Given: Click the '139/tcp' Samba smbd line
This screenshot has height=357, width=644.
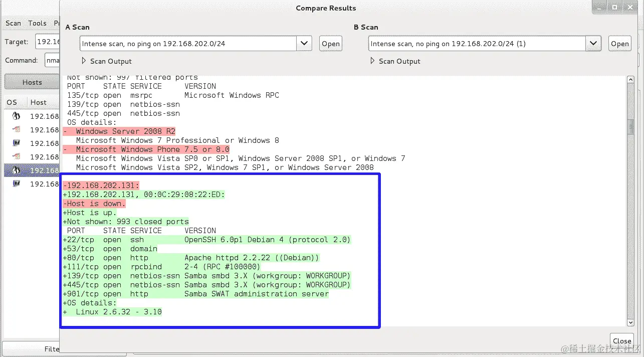Looking at the screenshot, I should pos(207,276).
